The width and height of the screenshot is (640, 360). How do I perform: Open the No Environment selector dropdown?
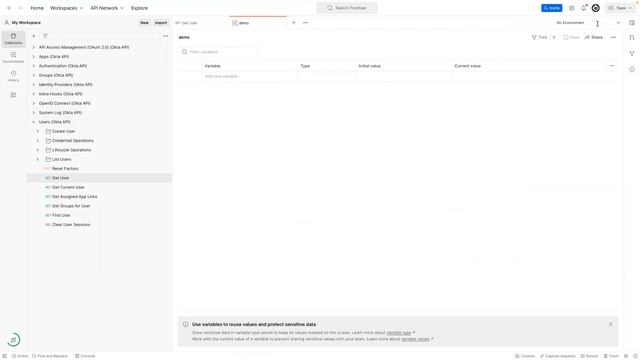[588, 23]
